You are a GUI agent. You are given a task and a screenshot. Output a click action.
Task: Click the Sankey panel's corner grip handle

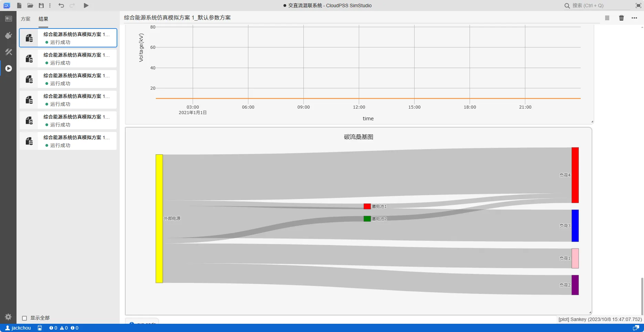[590, 313]
